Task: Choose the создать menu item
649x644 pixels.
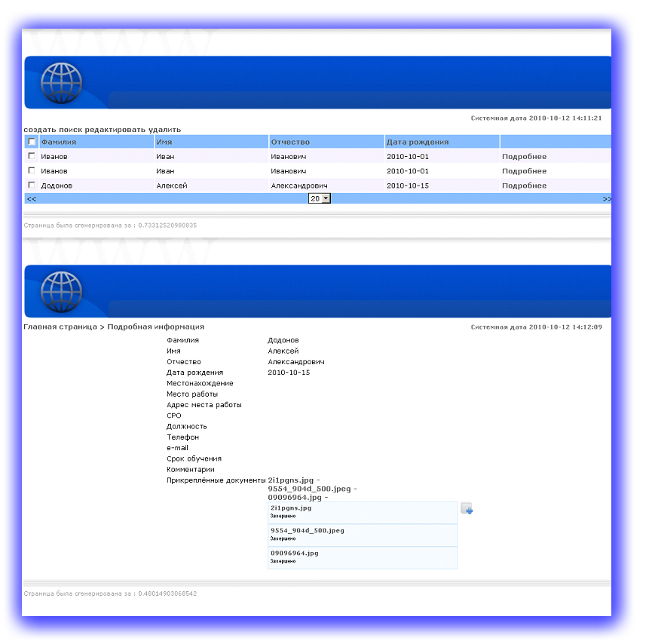Action: point(40,130)
